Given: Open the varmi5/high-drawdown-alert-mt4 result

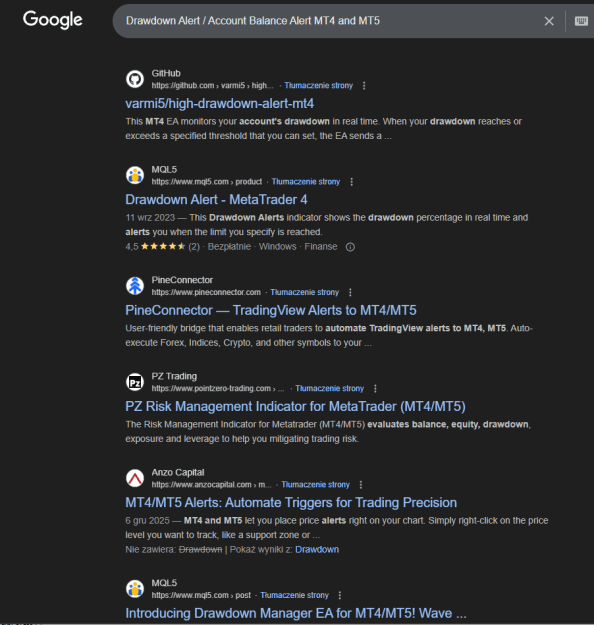Looking at the screenshot, I should [x=220, y=104].
